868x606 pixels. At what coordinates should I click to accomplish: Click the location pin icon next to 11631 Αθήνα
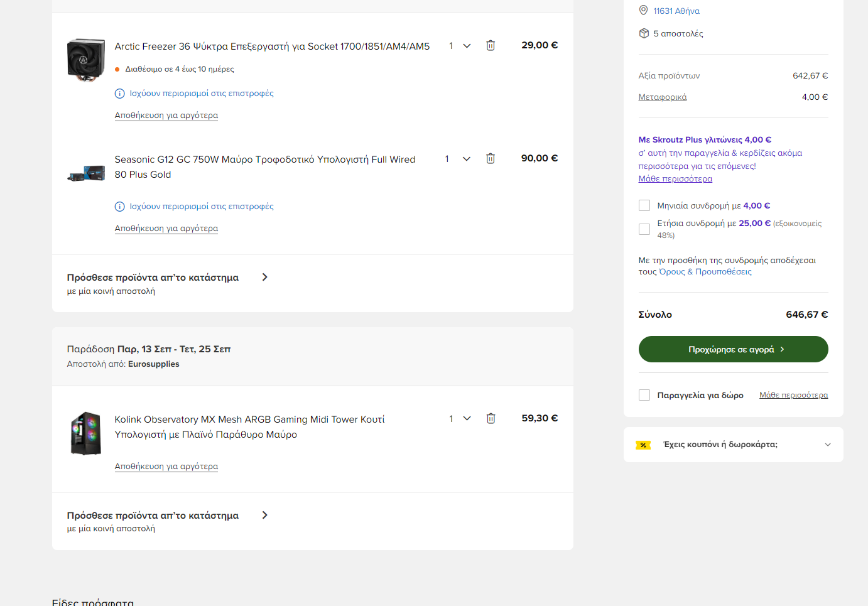click(643, 11)
